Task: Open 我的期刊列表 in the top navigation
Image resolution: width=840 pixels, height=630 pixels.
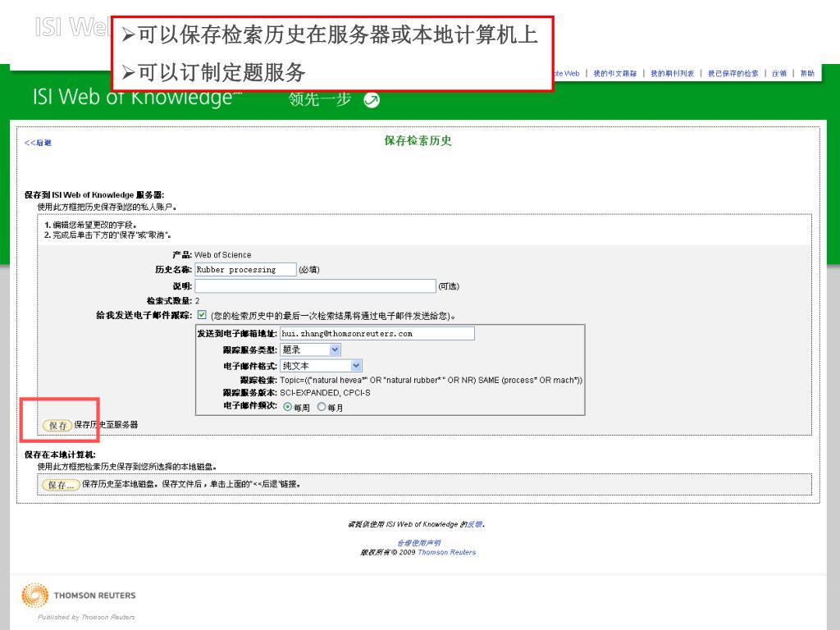Action: (672, 73)
